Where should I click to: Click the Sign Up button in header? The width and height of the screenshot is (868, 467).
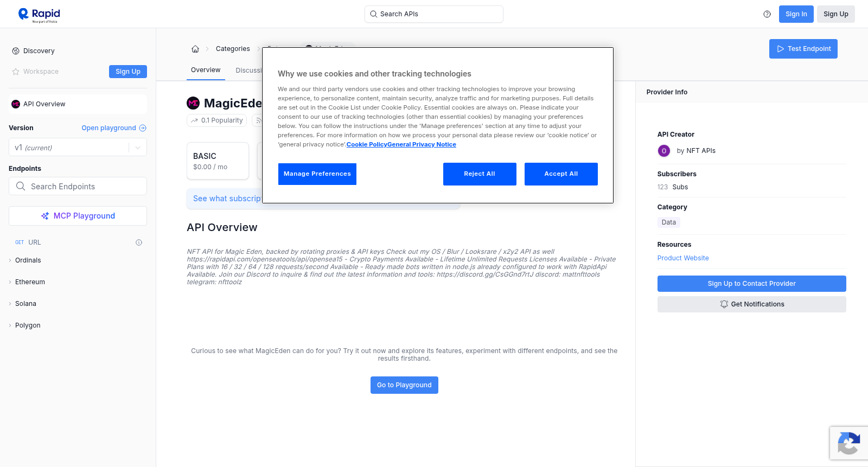tap(836, 14)
